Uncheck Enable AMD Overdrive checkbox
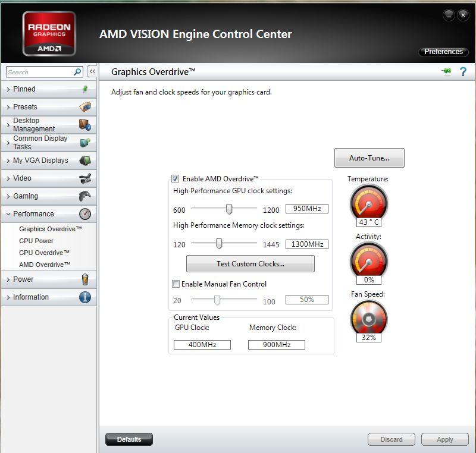The height and width of the screenshot is (453, 476). coord(175,178)
